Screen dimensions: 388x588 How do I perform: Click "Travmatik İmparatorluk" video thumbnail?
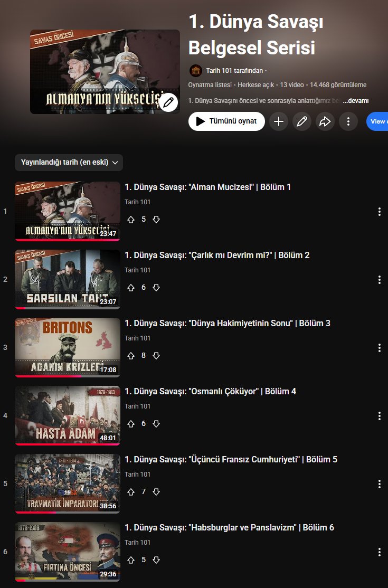point(68,483)
